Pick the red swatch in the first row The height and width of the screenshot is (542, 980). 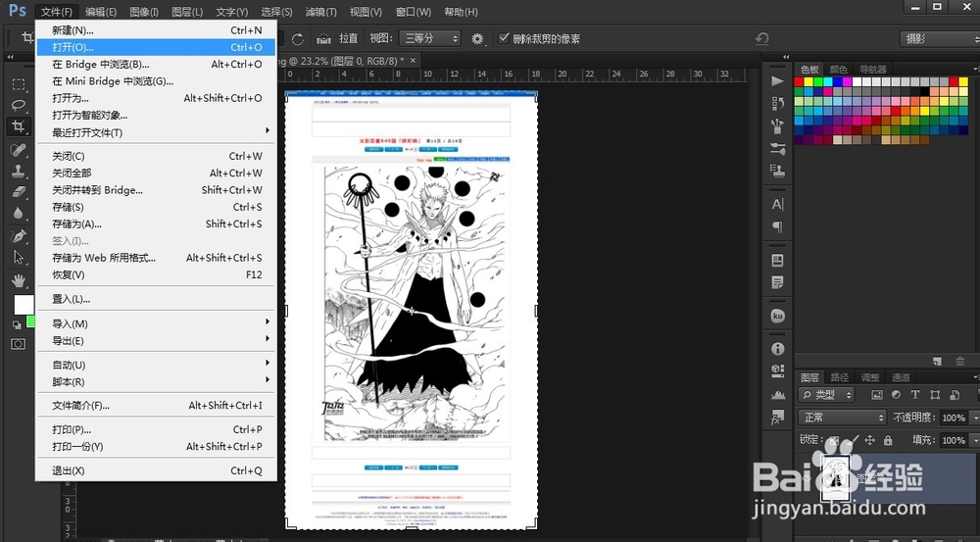coord(799,82)
